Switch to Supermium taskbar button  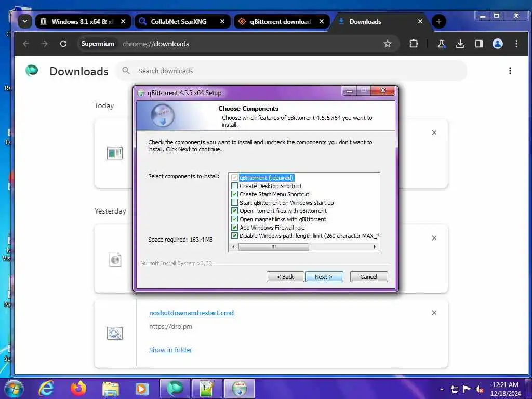click(175, 389)
